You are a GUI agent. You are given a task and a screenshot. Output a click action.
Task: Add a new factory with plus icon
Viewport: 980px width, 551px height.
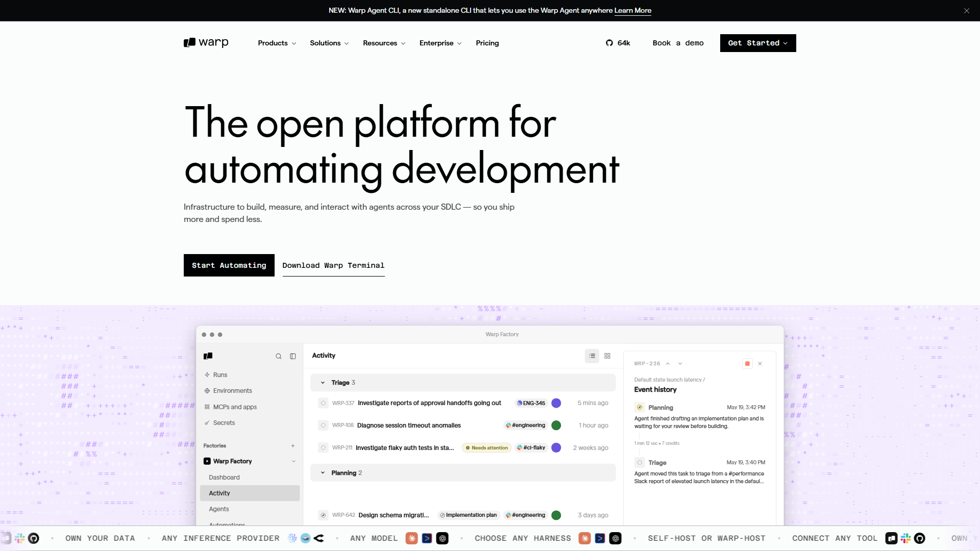[293, 445]
